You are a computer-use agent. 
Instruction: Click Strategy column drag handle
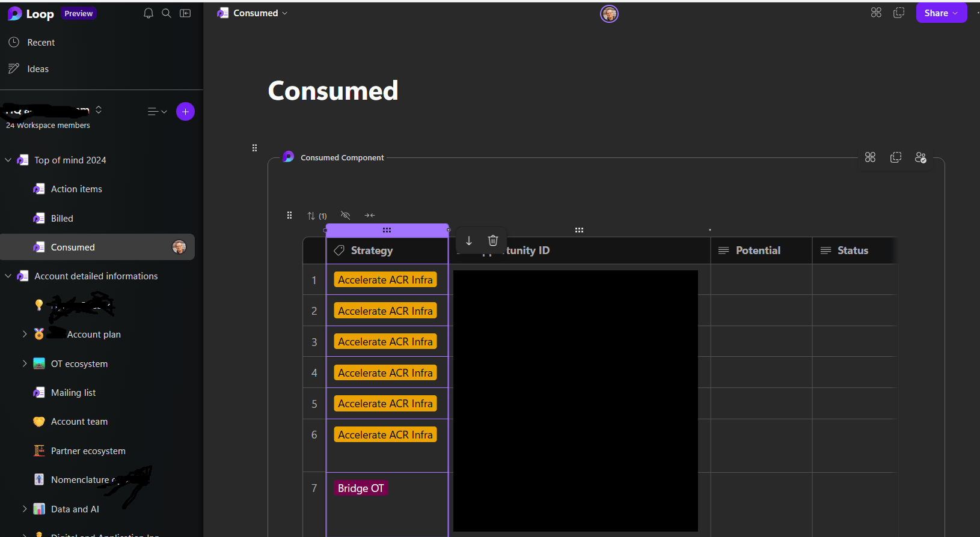[x=387, y=230]
